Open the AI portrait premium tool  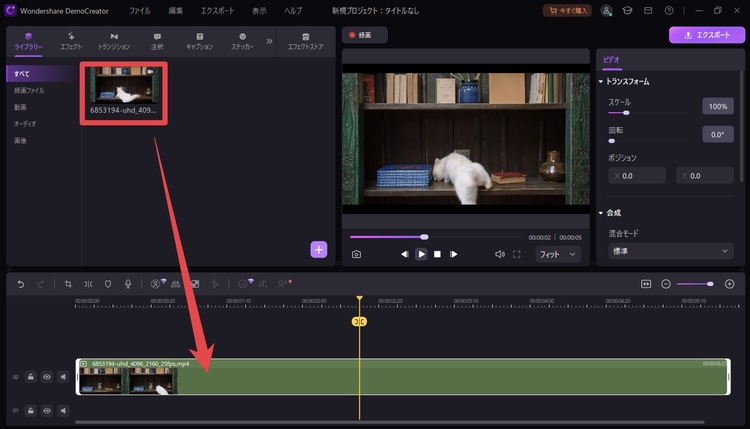coord(157,284)
